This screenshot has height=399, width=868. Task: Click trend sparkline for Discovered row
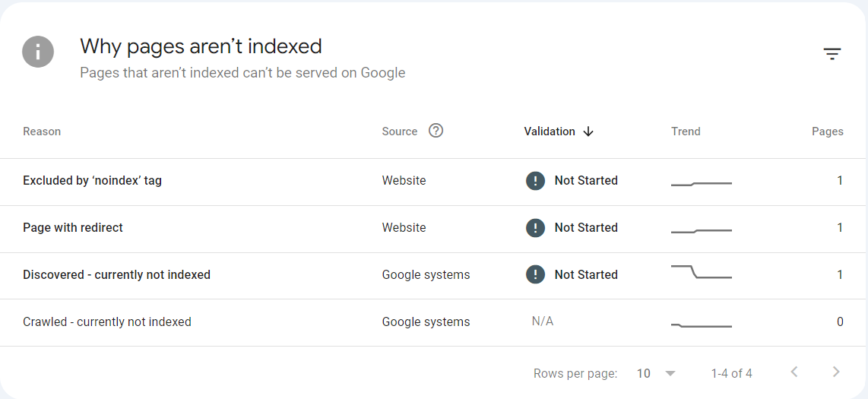click(701, 273)
